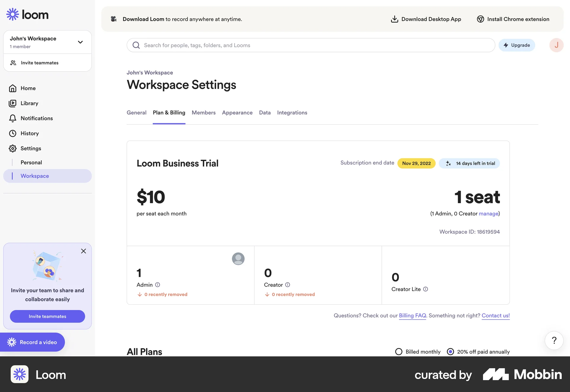570x392 pixels.
Task: Open the Library from the sidebar
Action: [29, 103]
